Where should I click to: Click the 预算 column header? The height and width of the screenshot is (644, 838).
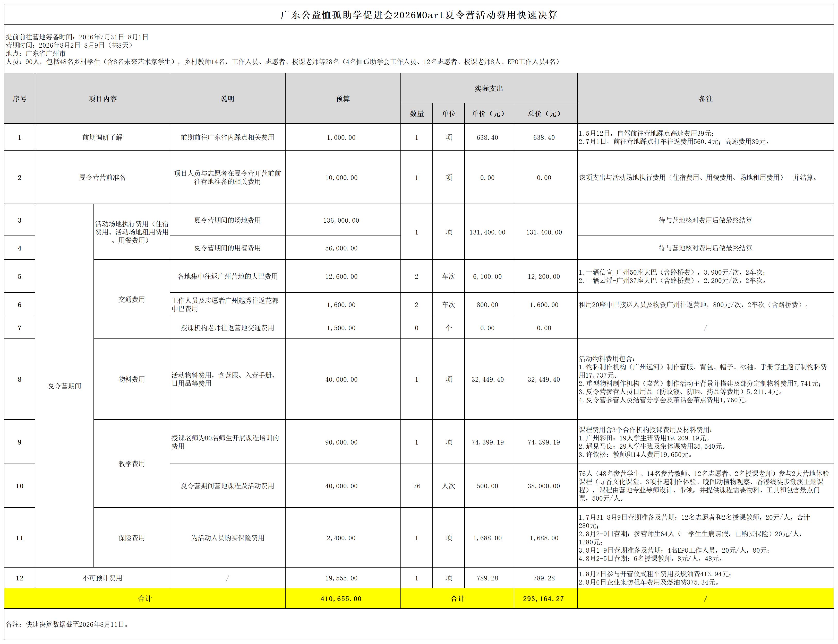tap(343, 99)
